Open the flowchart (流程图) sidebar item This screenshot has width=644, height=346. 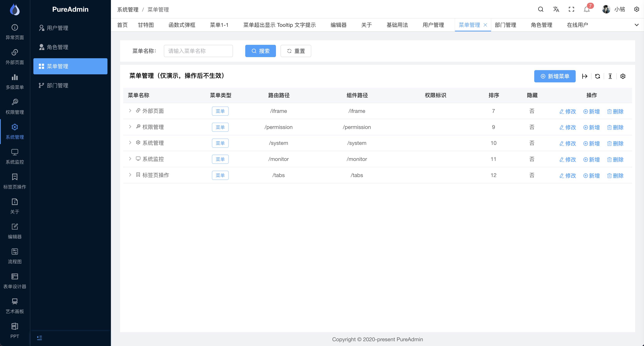15,256
